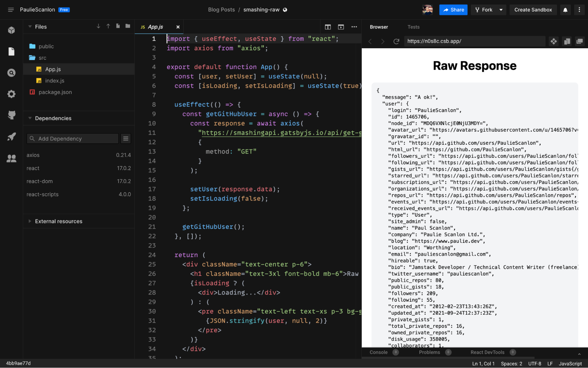Image resolution: width=588 pixels, height=368 pixels.
Task: Open the Search panel in the sidebar
Action: click(11, 73)
